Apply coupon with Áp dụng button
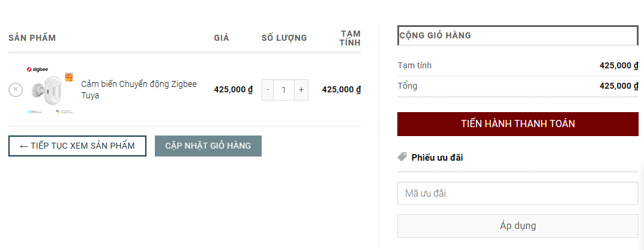Image resolution: width=644 pixels, height=250 pixels. (518, 226)
